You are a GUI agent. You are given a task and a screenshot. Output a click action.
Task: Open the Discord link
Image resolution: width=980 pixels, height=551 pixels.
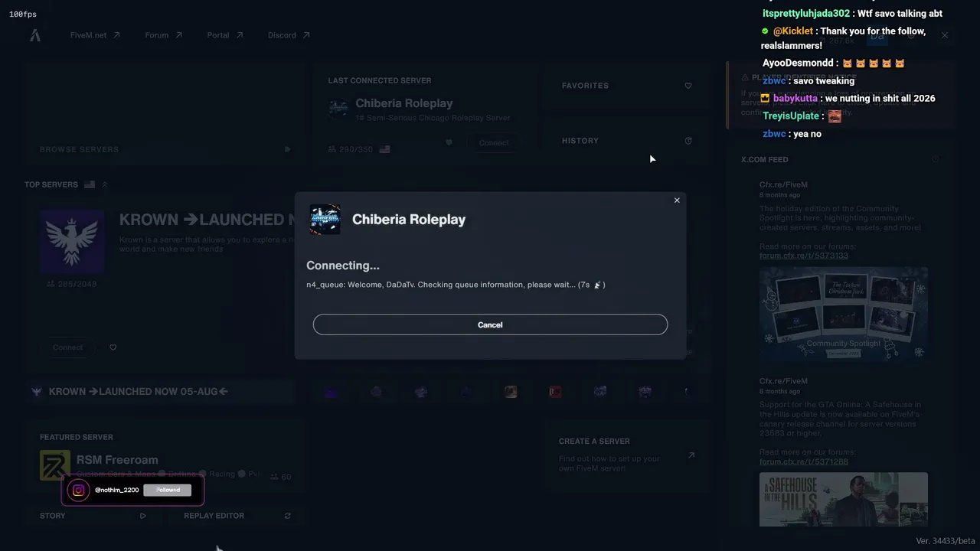pyautogui.click(x=289, y=35)
